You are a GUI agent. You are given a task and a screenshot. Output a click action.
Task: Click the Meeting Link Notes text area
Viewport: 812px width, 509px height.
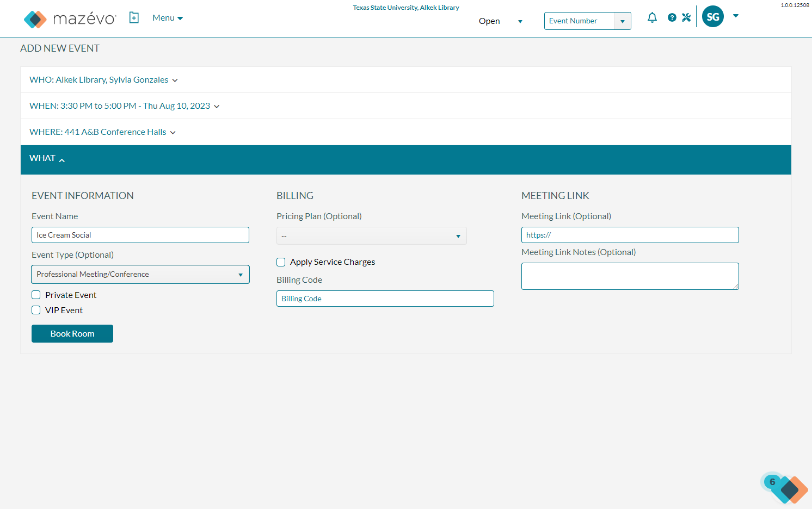click(x=630, y=276)
